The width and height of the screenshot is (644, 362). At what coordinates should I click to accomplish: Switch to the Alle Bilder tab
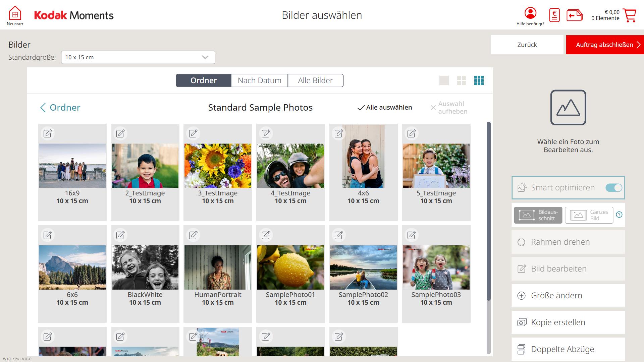tap(315, 80)
